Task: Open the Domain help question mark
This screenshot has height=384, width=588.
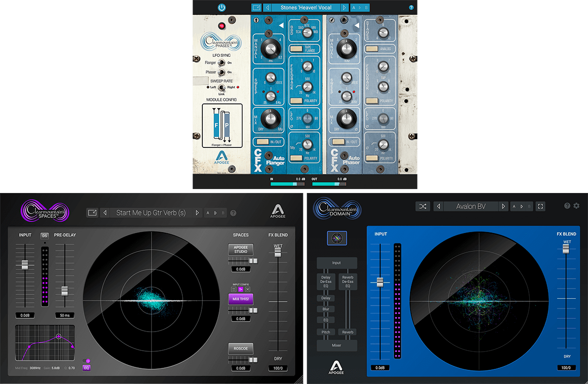Action: coord(567,206)
